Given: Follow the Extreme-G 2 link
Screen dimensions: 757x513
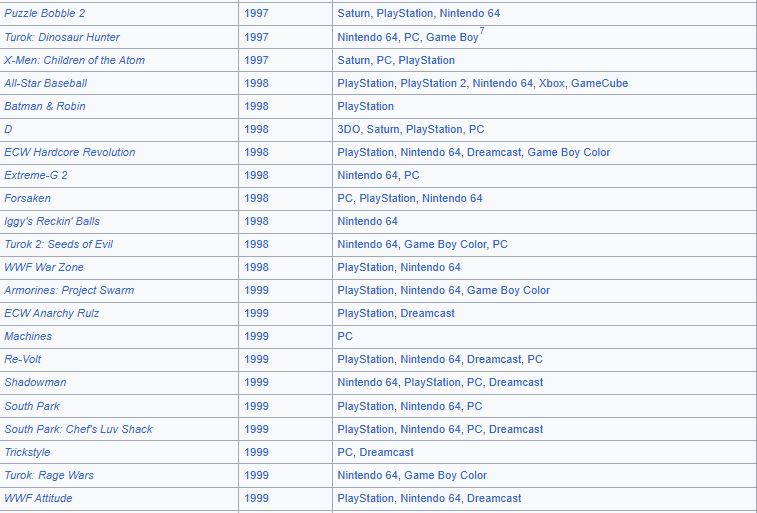Looking at the screenshot, I should (x=36, y=175).
